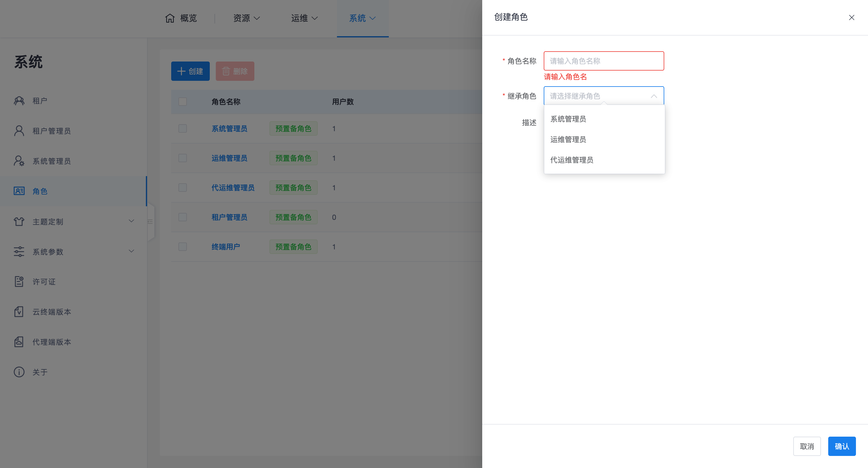Open the 终端用户 role link in table
868x468 pixels.
[x=226, y=246]
